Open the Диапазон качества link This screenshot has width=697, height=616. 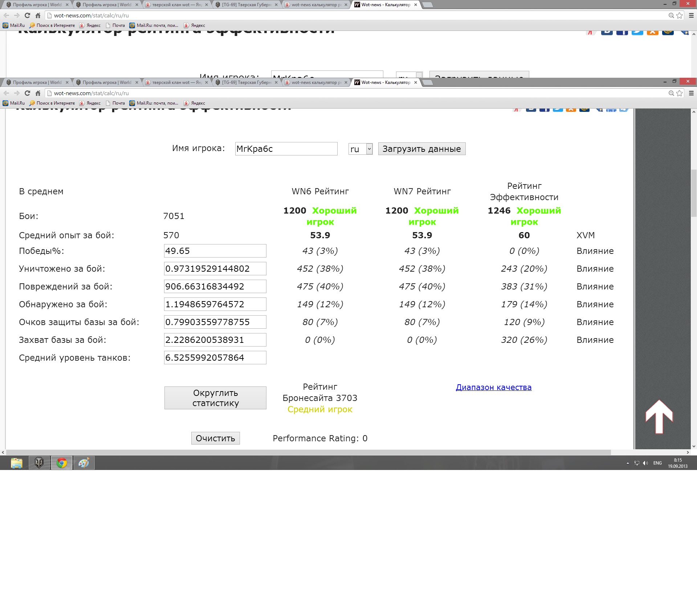tap(493, 387)
